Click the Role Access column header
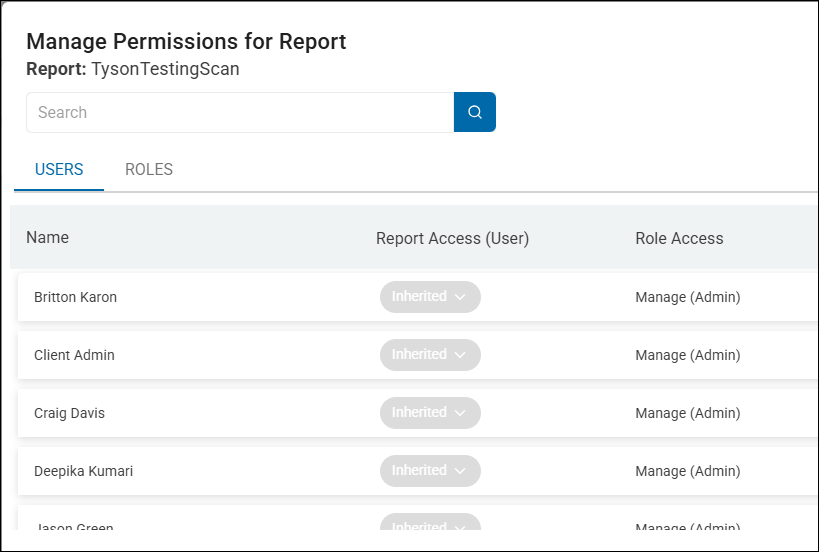The width and height of the screenshot is (819, 552). click(x=679, y=238)
